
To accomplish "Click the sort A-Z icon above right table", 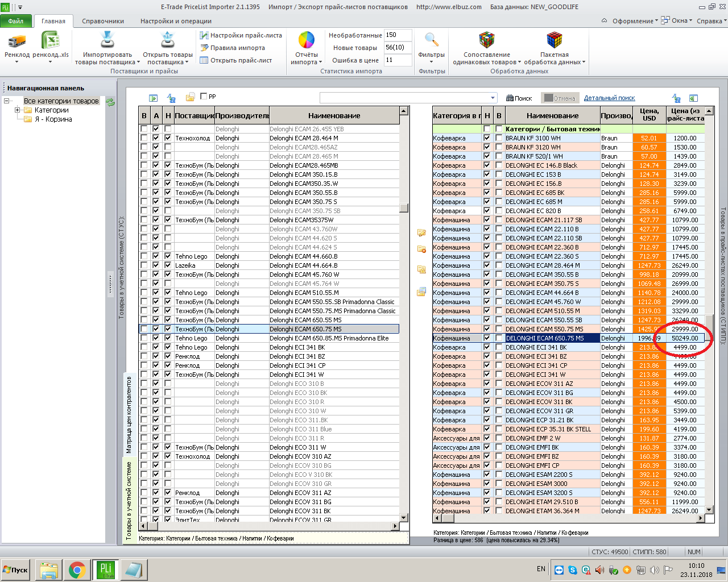I will (x=676, y=98).
